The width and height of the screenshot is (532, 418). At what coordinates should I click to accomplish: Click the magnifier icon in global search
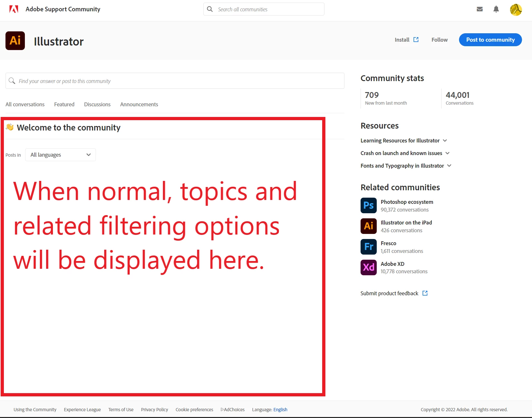[x=210, y=9]
